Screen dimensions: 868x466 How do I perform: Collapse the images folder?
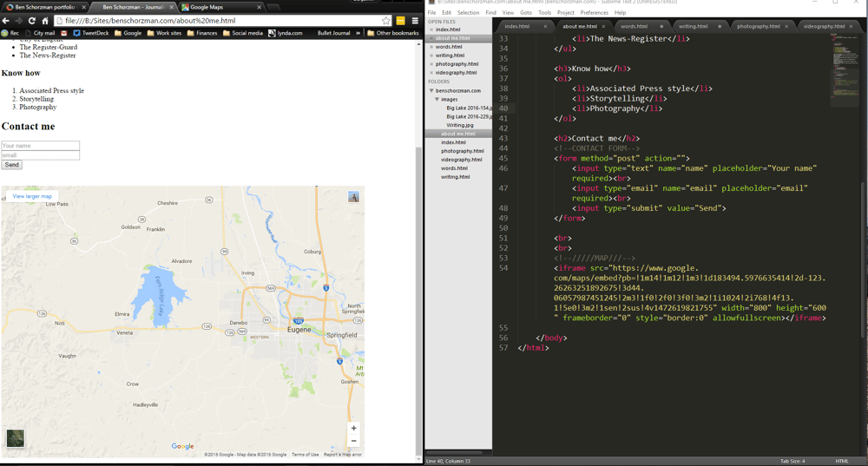click(x=437, y=99)
